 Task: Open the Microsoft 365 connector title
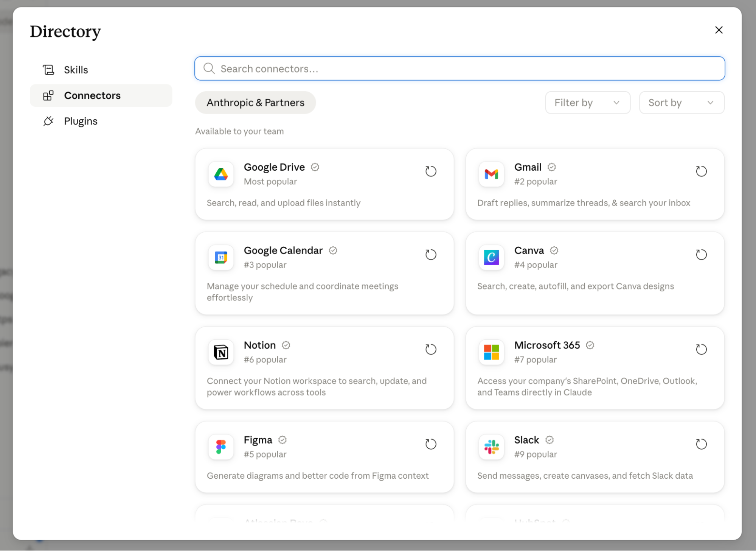click(x=547, y=345)
